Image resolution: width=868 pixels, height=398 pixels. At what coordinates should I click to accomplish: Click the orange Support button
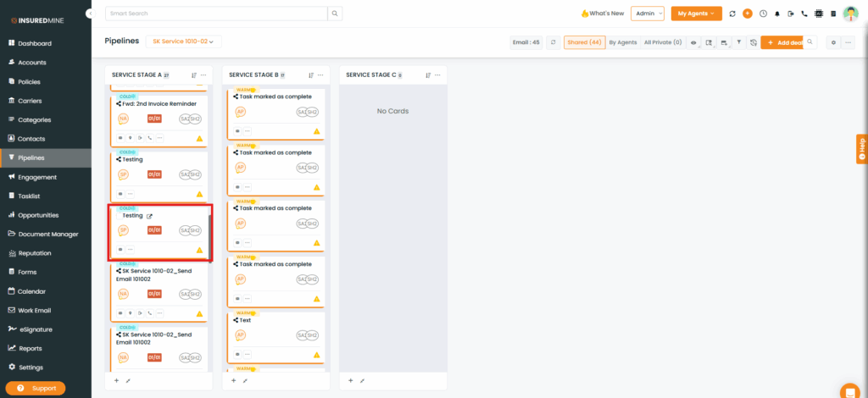pos(36,388)
